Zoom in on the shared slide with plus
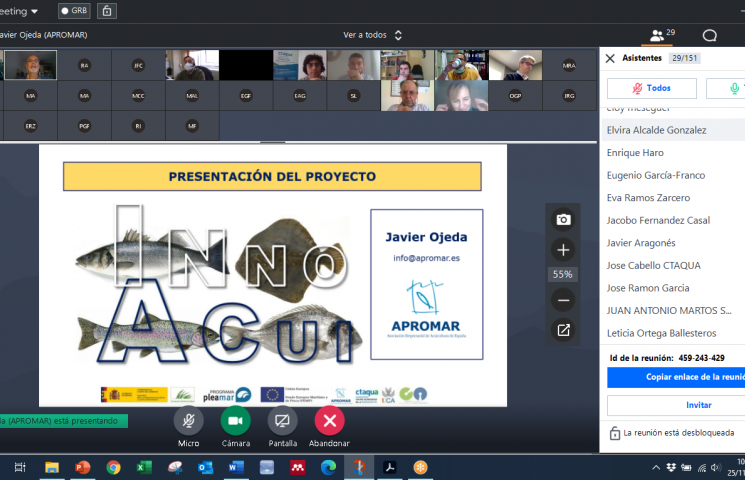This screenshot has height=480, width=745. pos(564,250)
